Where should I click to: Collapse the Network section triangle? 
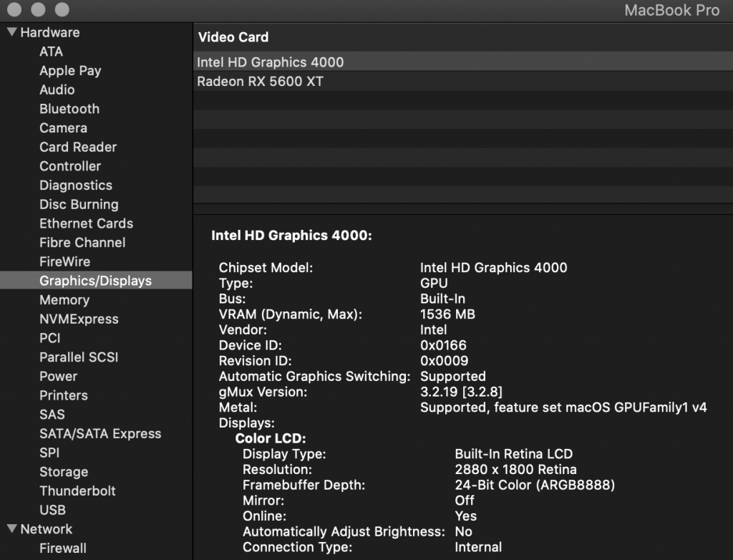click(11, 529)
